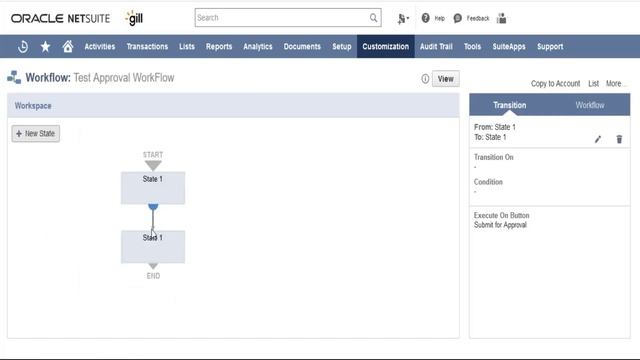Click the 'Transition On' label
This screenshot has width=640, height=360.
[493, 157]
